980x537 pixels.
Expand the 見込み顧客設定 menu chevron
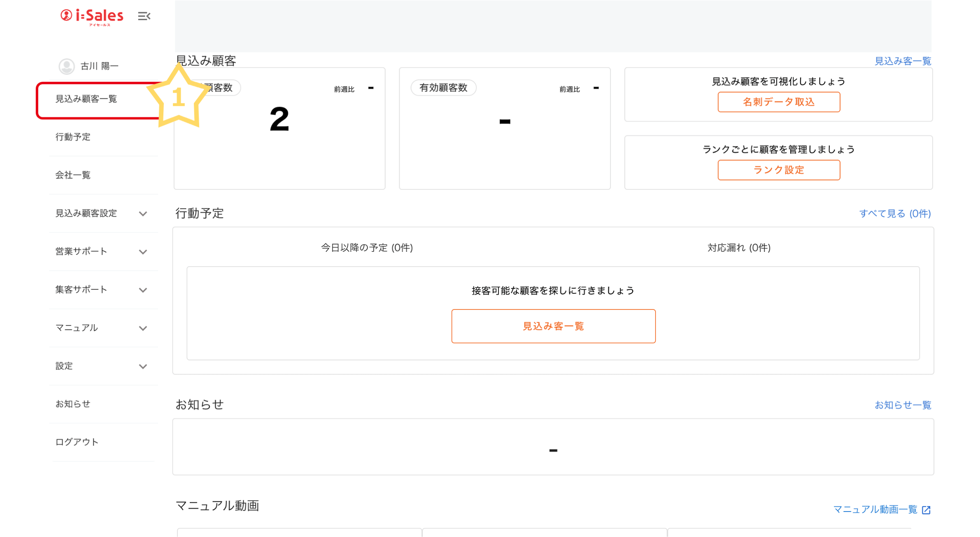[143, 214]
